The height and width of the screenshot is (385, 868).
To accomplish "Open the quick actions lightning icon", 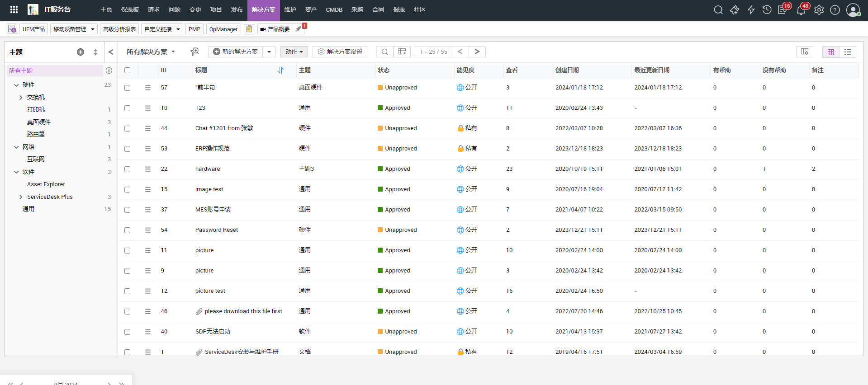I will click(751, 10).
